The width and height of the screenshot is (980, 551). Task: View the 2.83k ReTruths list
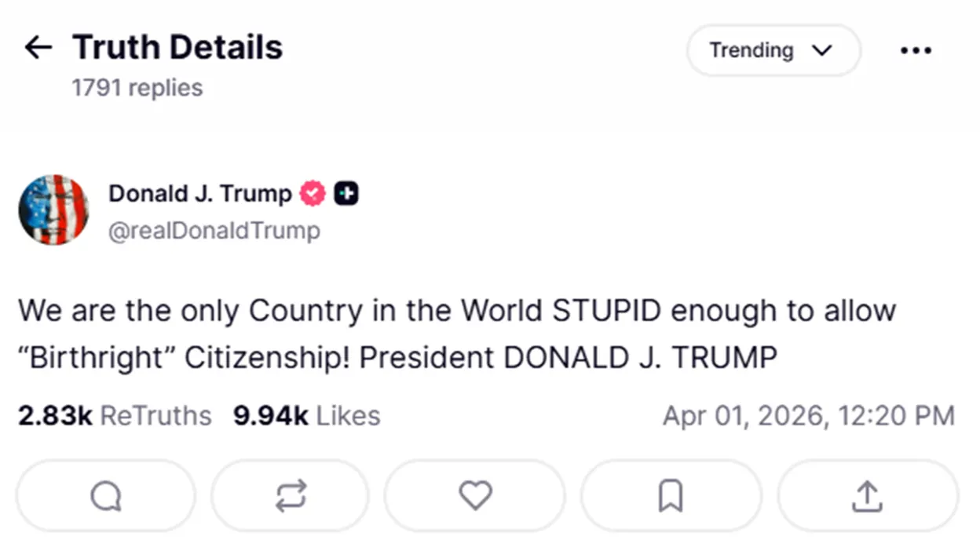115,415
